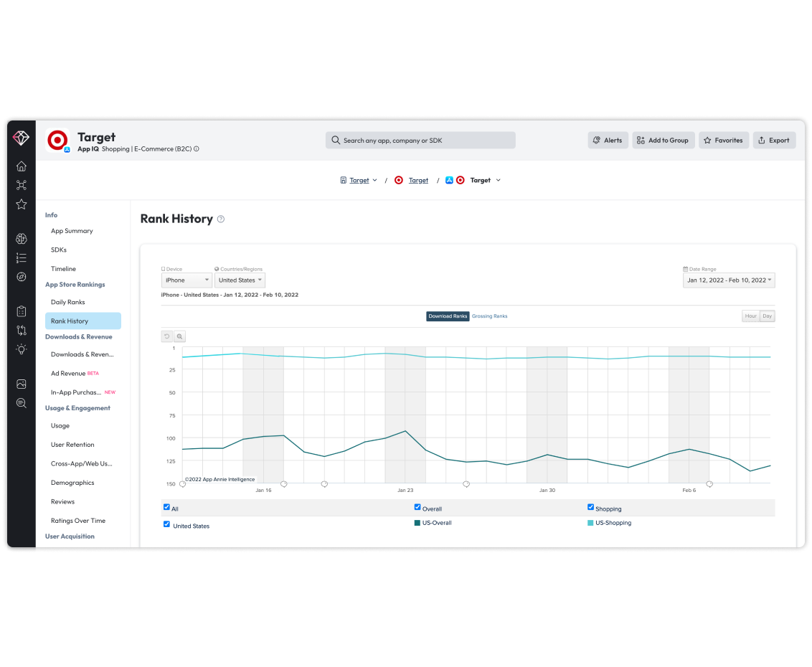Open In-App Purchases NEW menu item
The width and height of the screenshot is (812, 667).
point(83,392)
